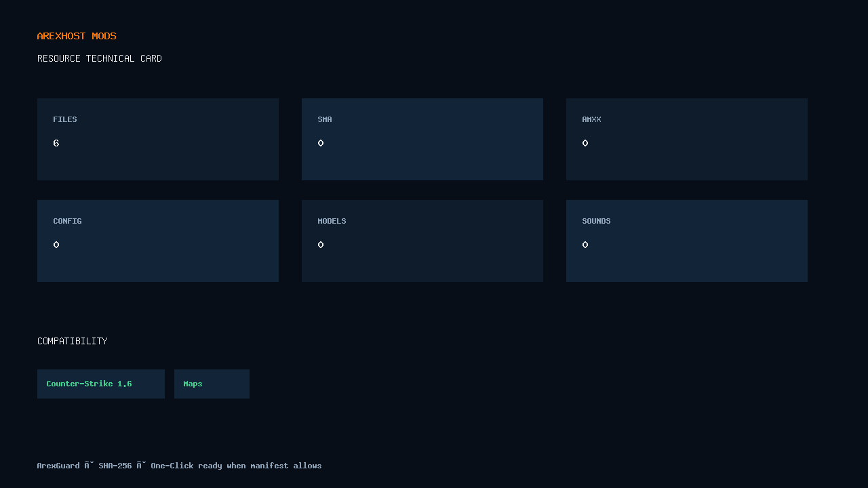Click the FILES count value 6
868x488 pixels.
coord(56,143)
